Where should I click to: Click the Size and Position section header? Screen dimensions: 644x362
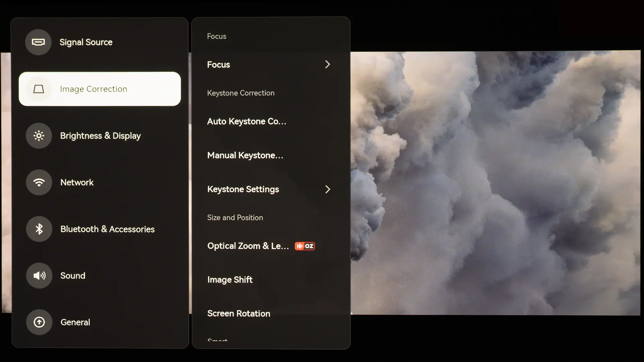tap(235, 218)
